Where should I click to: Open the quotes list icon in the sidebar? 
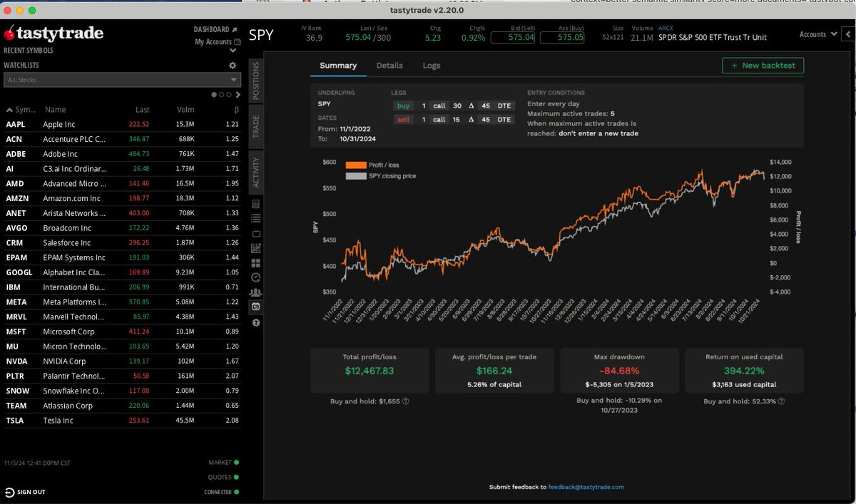[x=257, y=217]
